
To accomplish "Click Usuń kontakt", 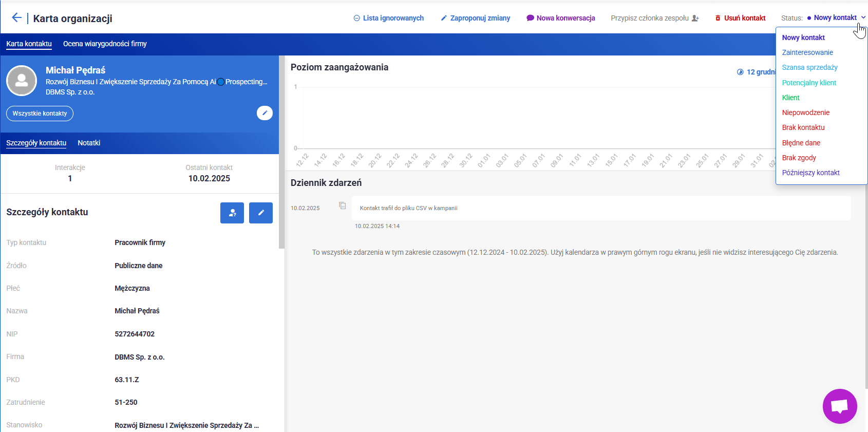I will 740,18.
